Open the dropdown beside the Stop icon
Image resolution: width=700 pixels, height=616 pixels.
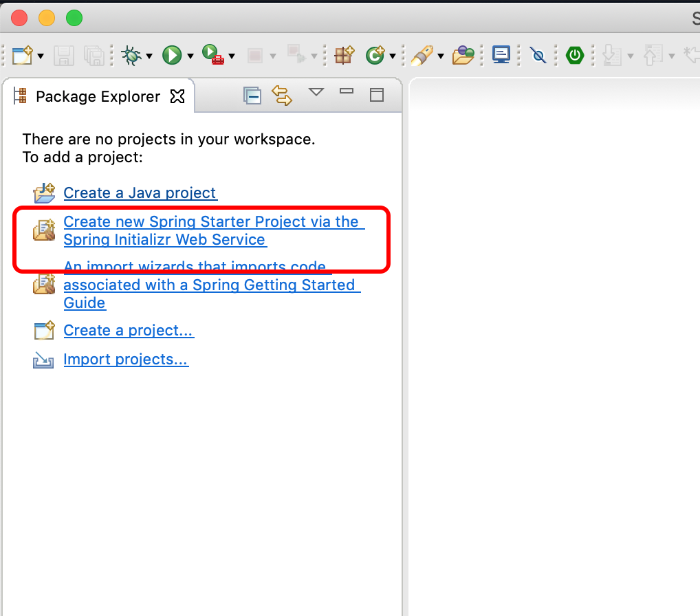[273, 56]
